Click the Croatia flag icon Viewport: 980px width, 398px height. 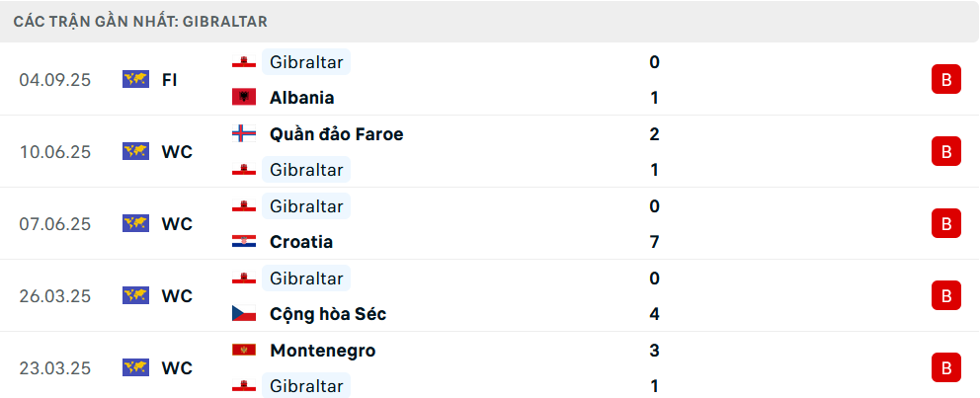coord(243,242)
